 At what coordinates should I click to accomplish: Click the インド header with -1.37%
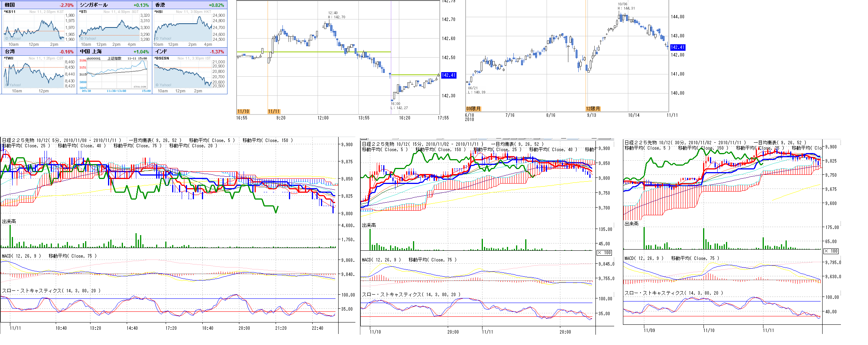click(190, 52)
